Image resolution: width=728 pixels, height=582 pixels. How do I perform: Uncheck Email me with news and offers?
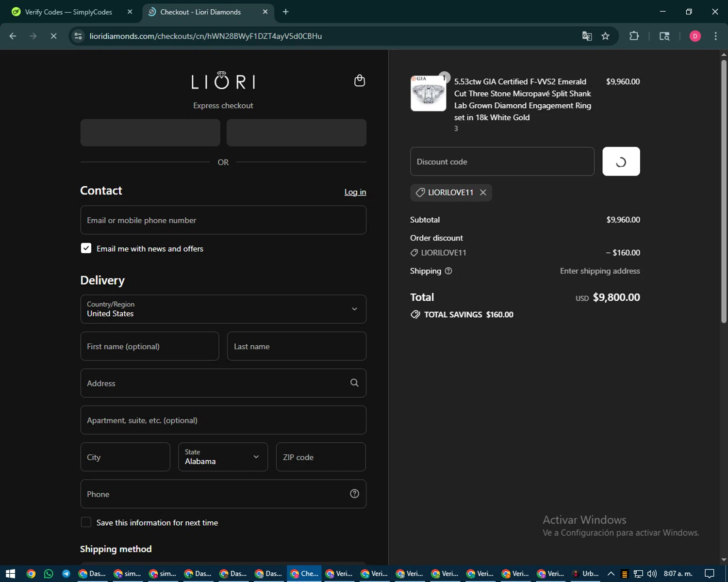click(x=86, y=248)
